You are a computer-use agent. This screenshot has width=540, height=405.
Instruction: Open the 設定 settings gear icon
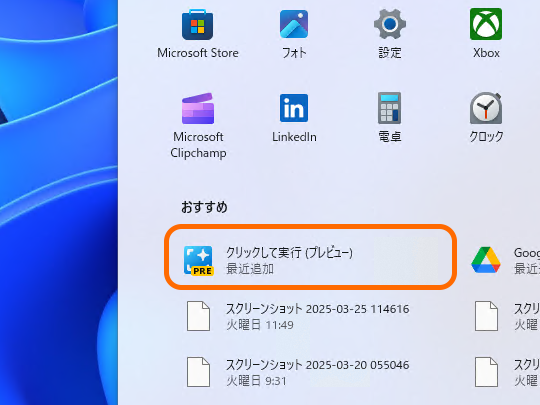pyautogui.click(x=390, y=24)
